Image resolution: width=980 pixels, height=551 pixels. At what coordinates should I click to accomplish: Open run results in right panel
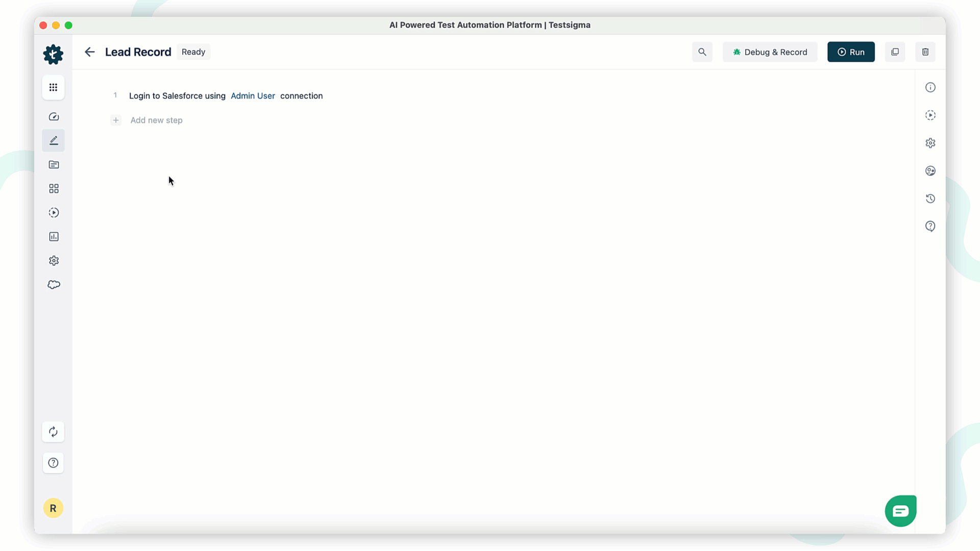pyautogui.click(x=930, y=115)
